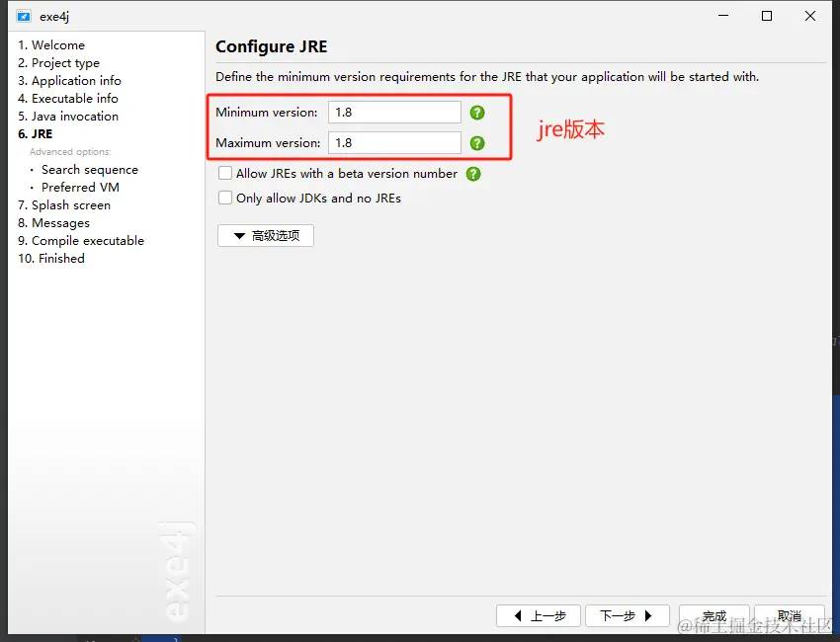Select step 10. Finished
The height and width of the screenshot is (642, 840).
(51, 258)
